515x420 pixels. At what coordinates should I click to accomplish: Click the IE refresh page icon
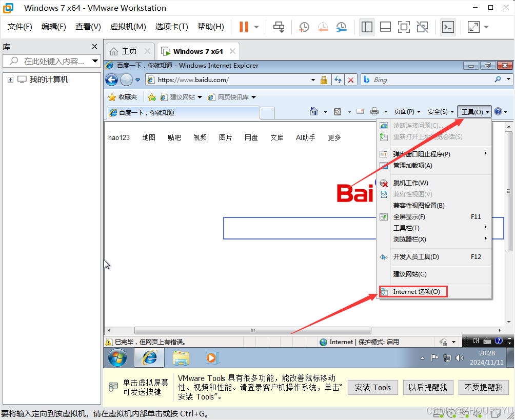(x=338, y=80)
